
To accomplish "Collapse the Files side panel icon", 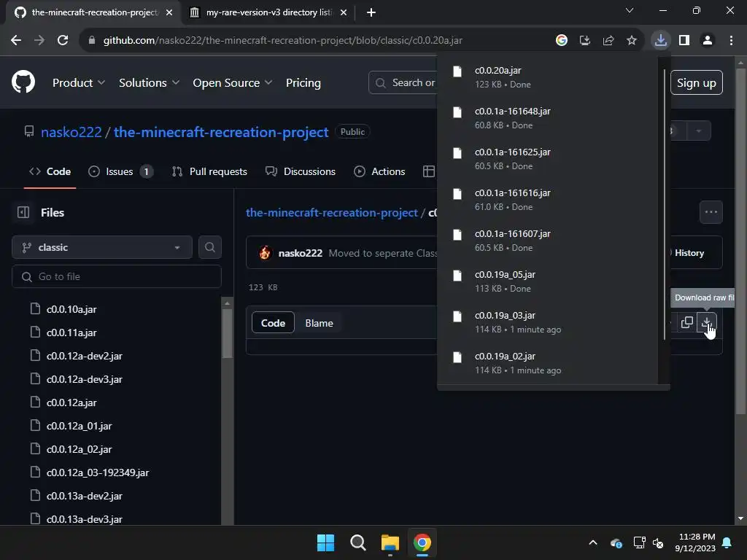I will [x=23, y=212].
